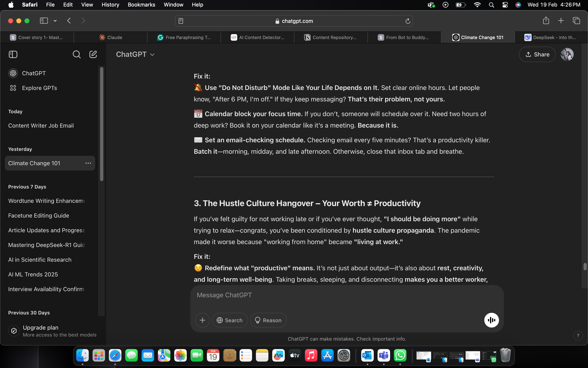Open Mastering DeepSeek-R1 Guide chat
Image resolution: width=588 pixels, height=368 pixels.
[x=50, y=245]
